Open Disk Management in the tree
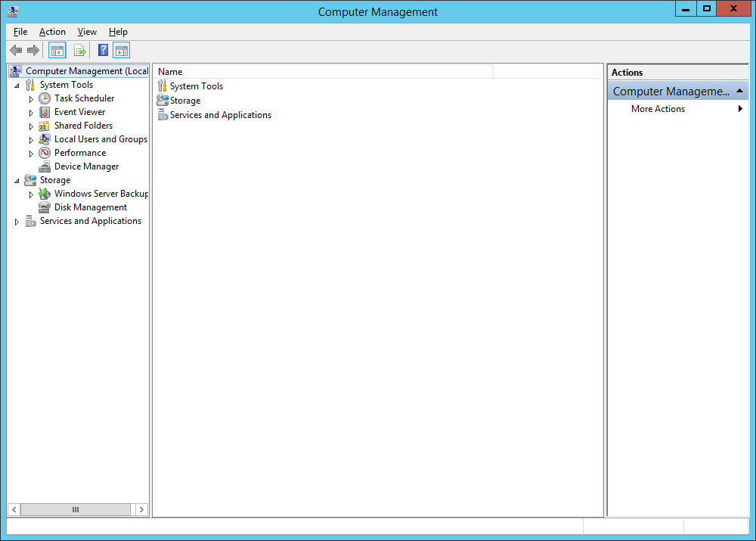The image size is (756, 541). 90,207
